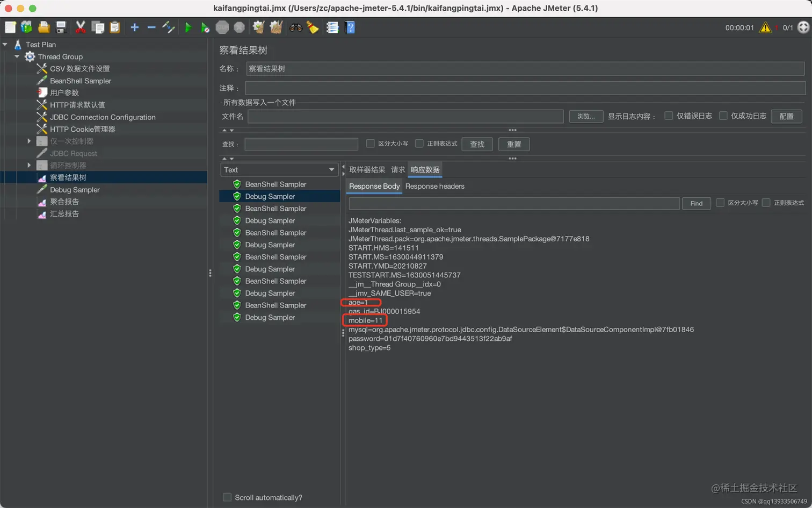The height and width of the screenshot is (508, 812).
Task: Click the vertical splitter handle beside the tree
Action: click(x=210, y=273)
